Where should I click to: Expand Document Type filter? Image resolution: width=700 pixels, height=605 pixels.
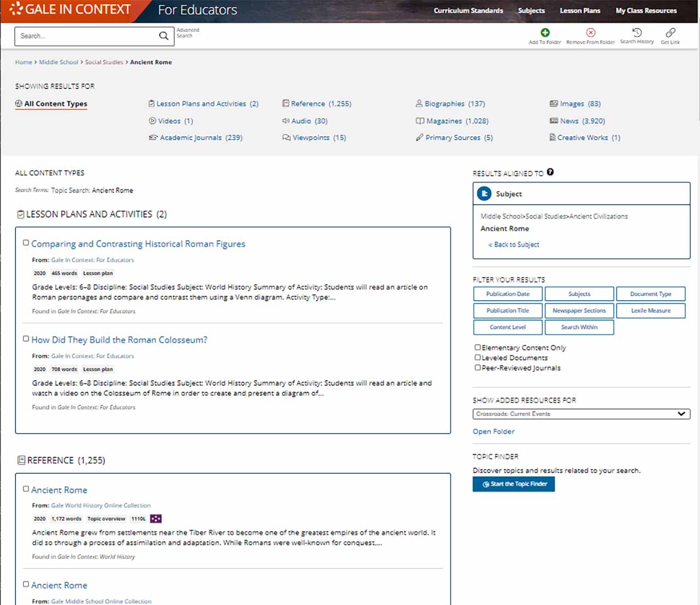click(651, 294)
